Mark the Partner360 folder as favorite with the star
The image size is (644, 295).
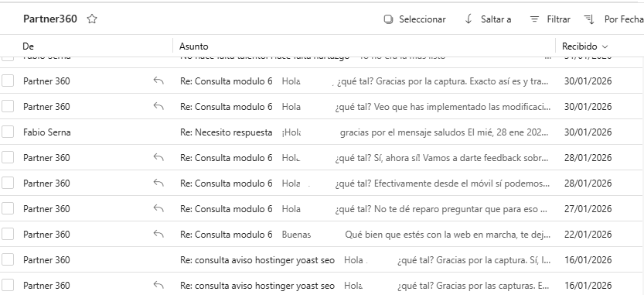[x=92, y=19]
